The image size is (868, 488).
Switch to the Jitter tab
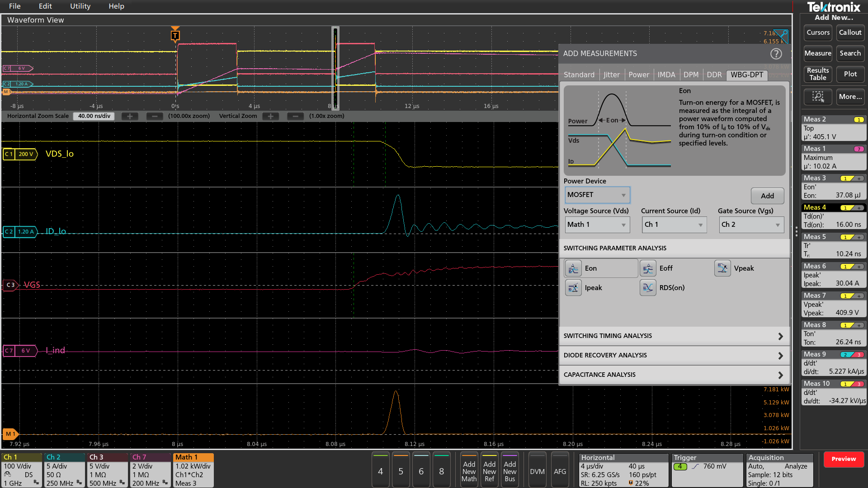[611, 75]
